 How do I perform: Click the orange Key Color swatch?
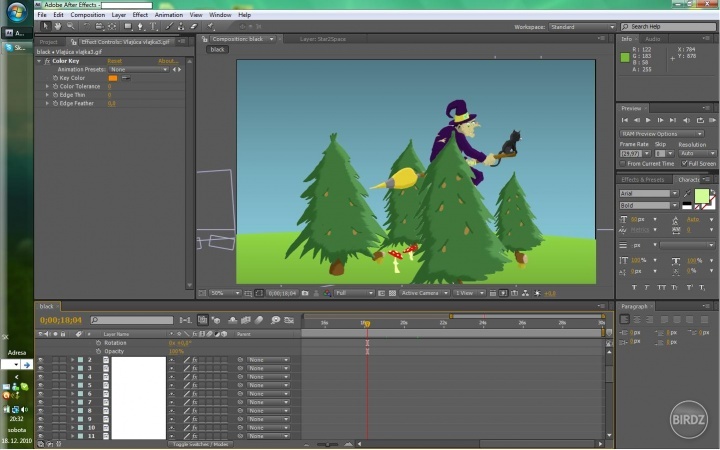(112, 78)
